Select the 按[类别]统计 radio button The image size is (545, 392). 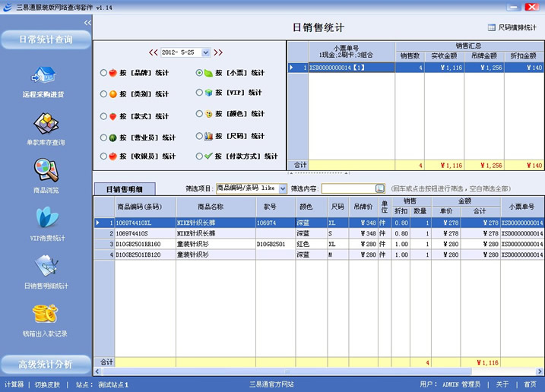pos(103,94)
